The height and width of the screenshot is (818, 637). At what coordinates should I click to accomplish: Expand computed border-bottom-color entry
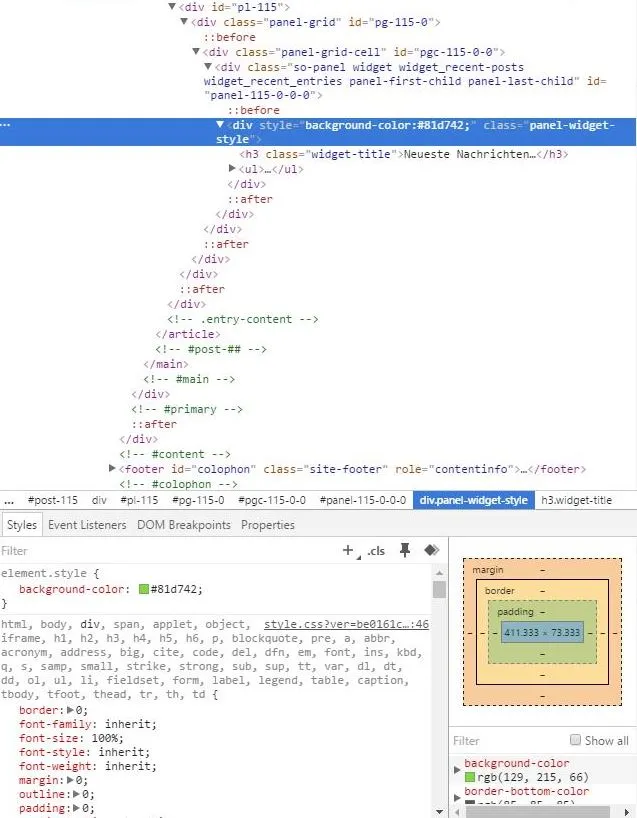coord(457,798)
